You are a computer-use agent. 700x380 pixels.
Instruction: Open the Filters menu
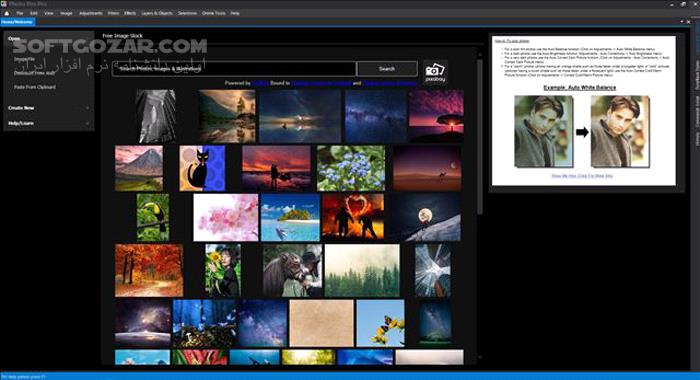pos(113,13)
